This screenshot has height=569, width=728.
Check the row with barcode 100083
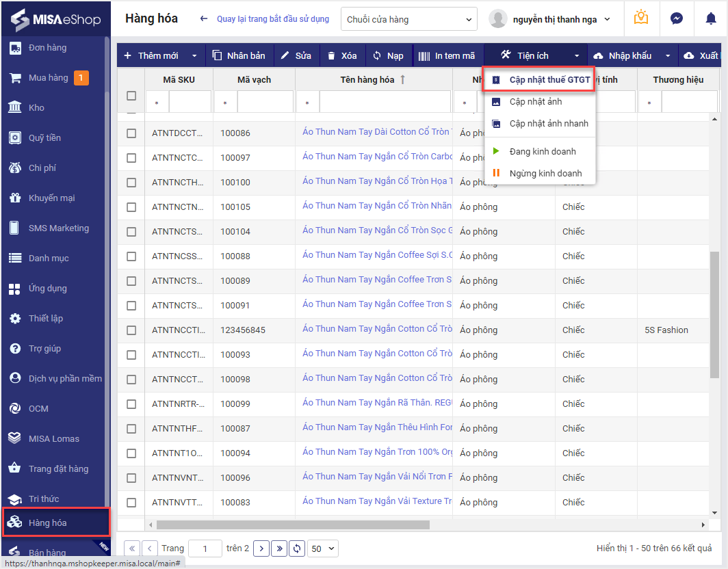coord(131,502)
